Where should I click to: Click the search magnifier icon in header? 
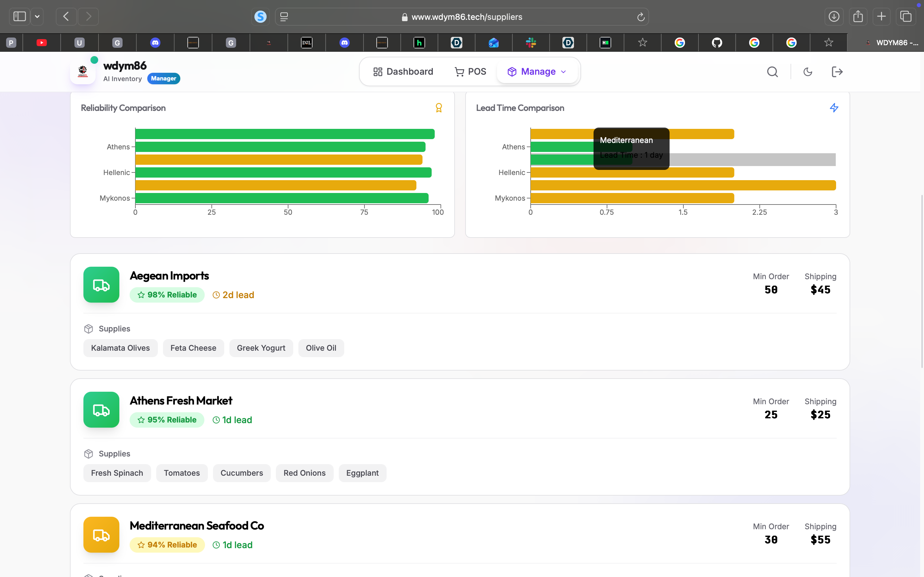[x=773, y=72]
